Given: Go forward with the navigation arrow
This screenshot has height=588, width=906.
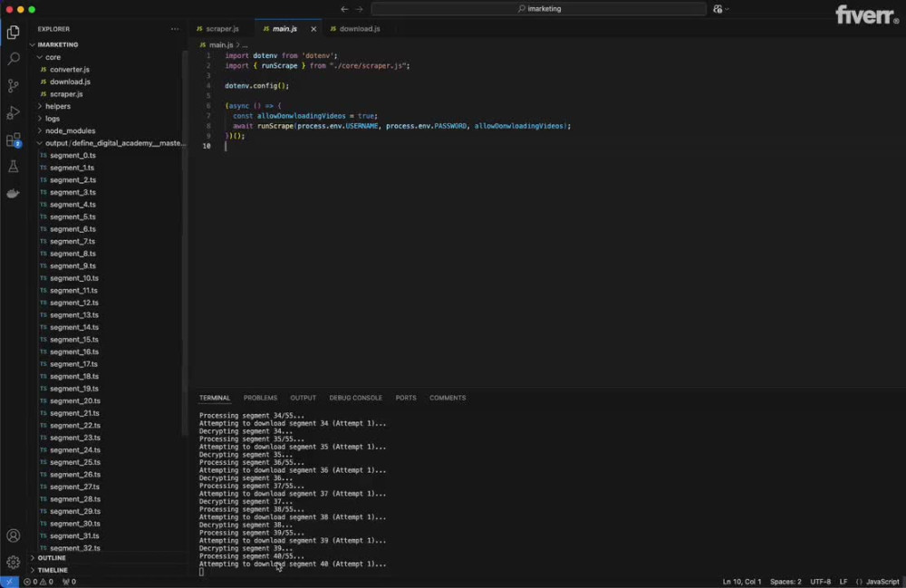Looking at the screenshot, I should 360,9.
